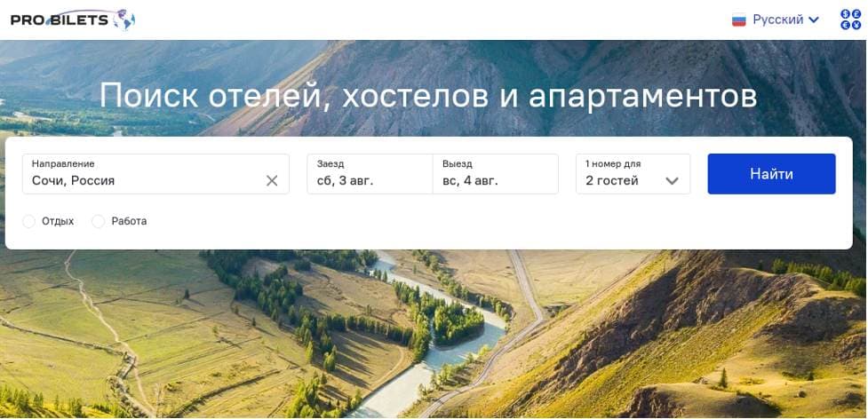Image resolution: width=868 pixels, height=419 pixels.
Task: Open the Заезд check-in date field
Action: (370, 174)
